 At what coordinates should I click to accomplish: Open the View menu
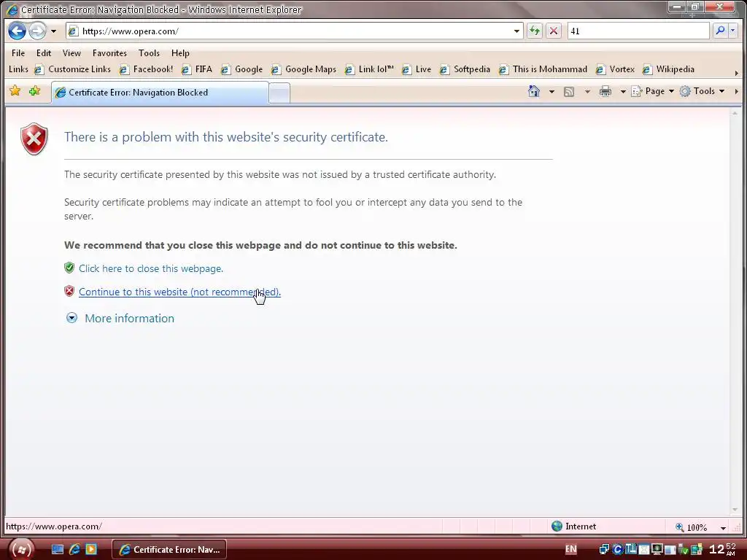(x=71, y=52)
